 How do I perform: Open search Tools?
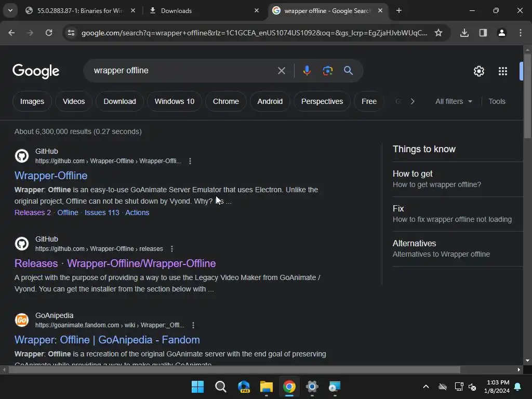click(497, 101)
